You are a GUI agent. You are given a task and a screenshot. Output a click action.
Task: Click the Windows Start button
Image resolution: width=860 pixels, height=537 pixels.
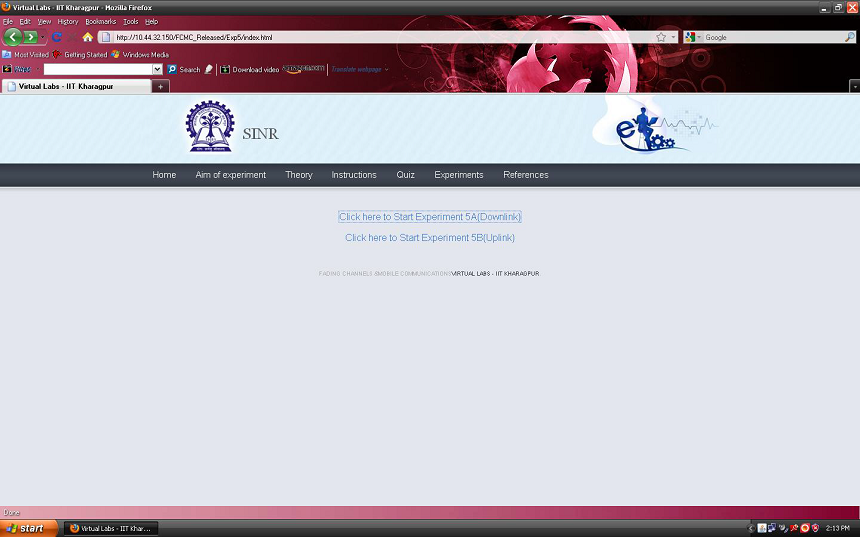25,528
